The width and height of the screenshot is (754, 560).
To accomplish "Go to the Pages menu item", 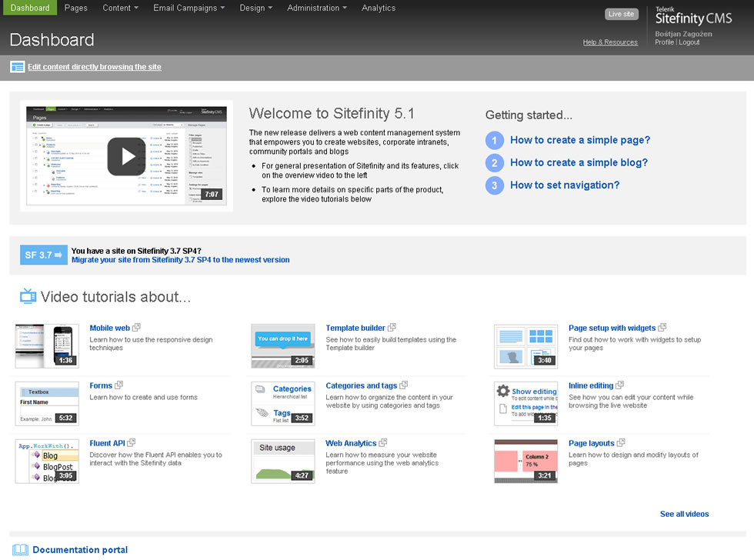I will pyautogui.click(x=75, y=8).
